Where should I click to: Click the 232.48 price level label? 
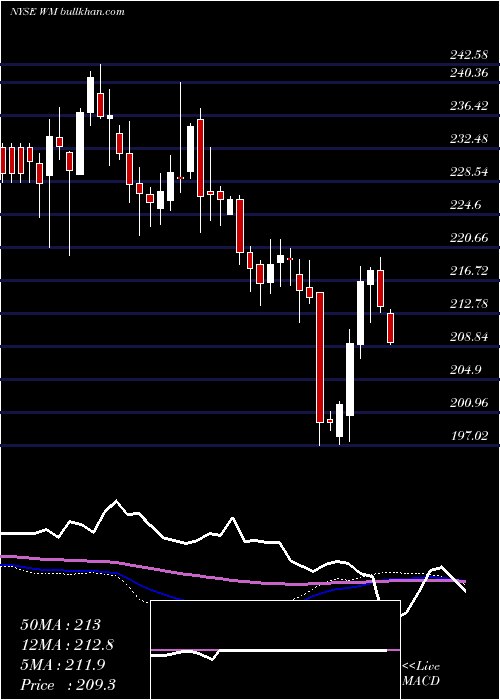pos(469,138)
